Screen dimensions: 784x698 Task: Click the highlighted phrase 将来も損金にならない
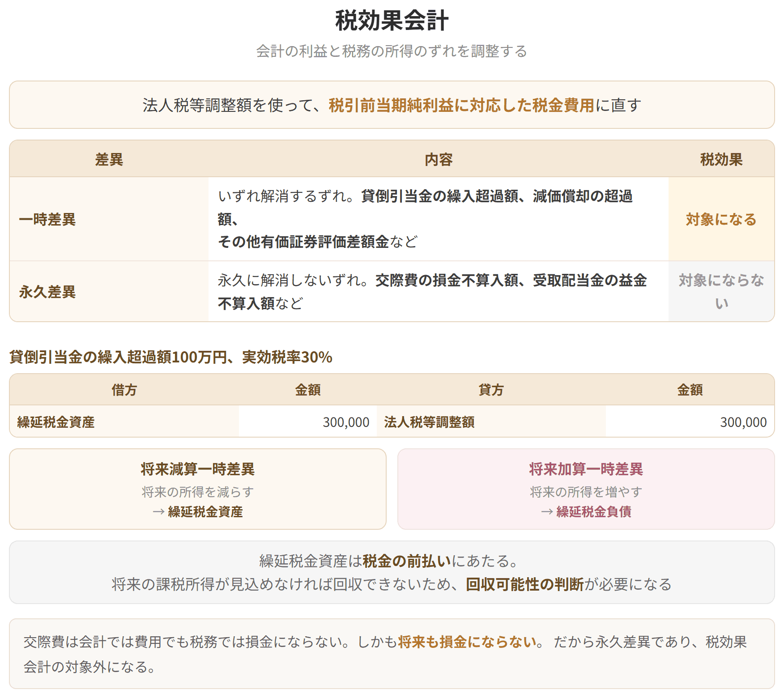pos(467,642)
